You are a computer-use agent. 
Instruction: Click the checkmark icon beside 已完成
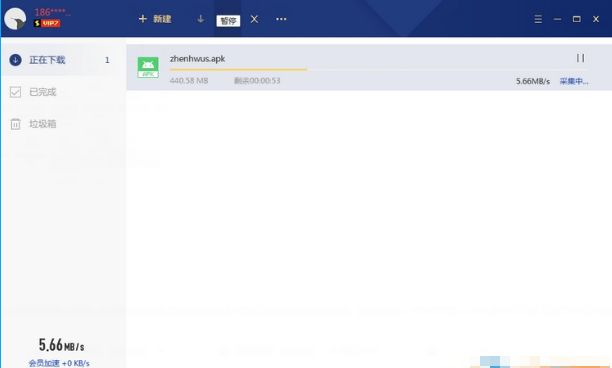pyautogui.click(x=15, y=92)
